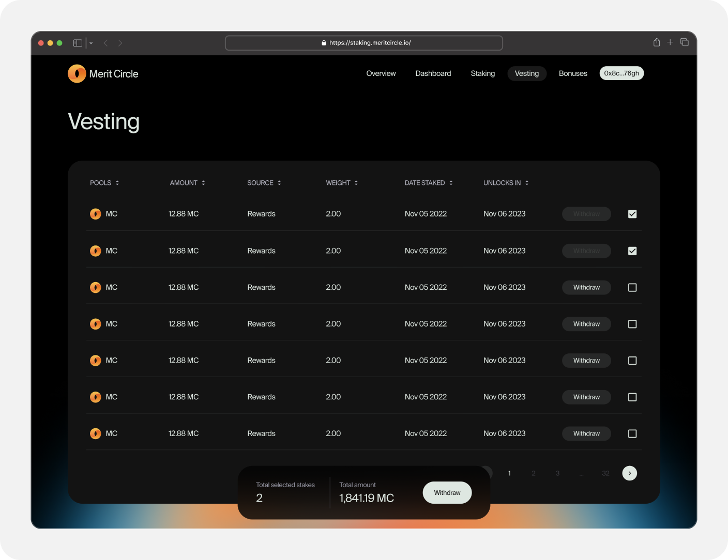Sort the table by AMOUNT column
Screen dimensions: 728x560
pos(187,183)
